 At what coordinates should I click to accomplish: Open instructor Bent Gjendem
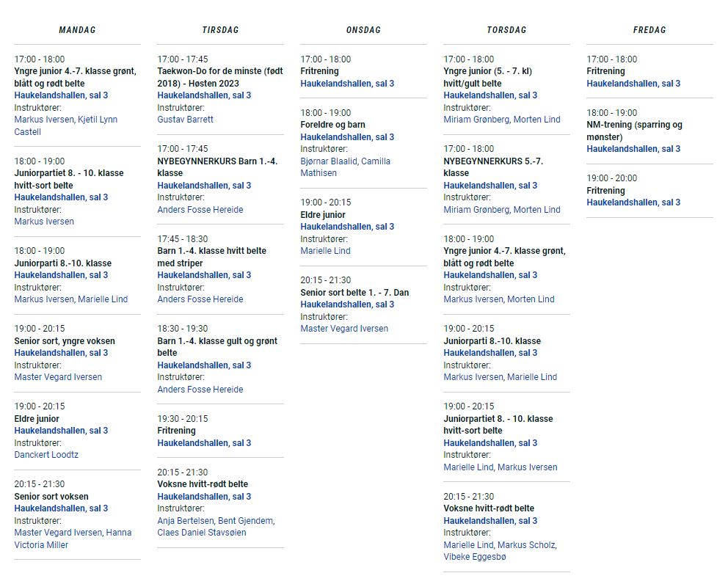[245, 520]
